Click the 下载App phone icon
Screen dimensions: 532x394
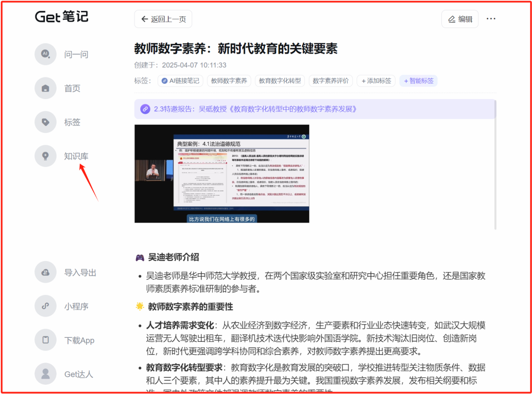coord(45,340)
